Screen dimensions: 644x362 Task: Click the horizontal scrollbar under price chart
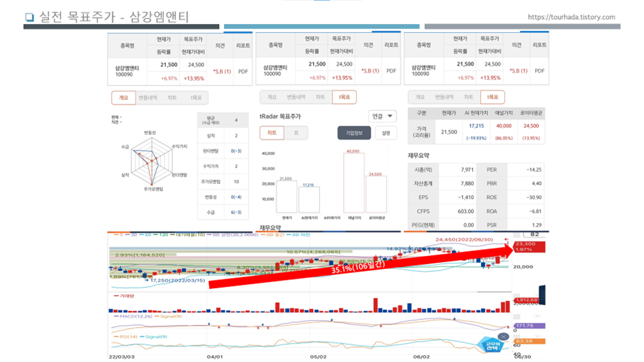(x=495, y=292)
